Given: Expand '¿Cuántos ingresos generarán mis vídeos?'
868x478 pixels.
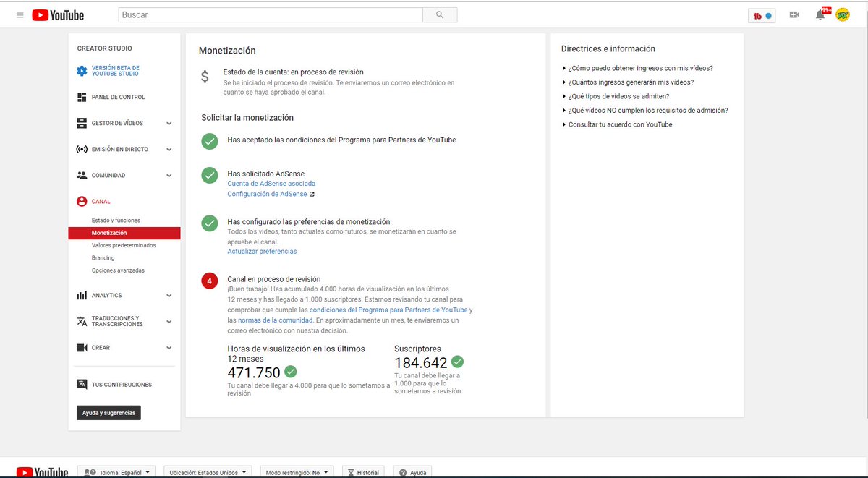Looking at the screenshot, I should click(x=627, y=82).
